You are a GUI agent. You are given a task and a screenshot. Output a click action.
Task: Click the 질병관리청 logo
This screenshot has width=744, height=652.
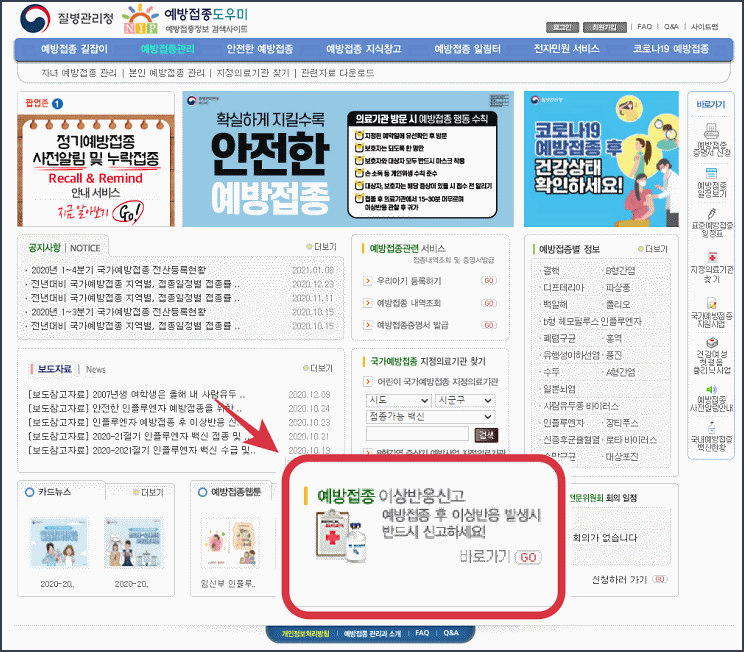pos(66,19)
